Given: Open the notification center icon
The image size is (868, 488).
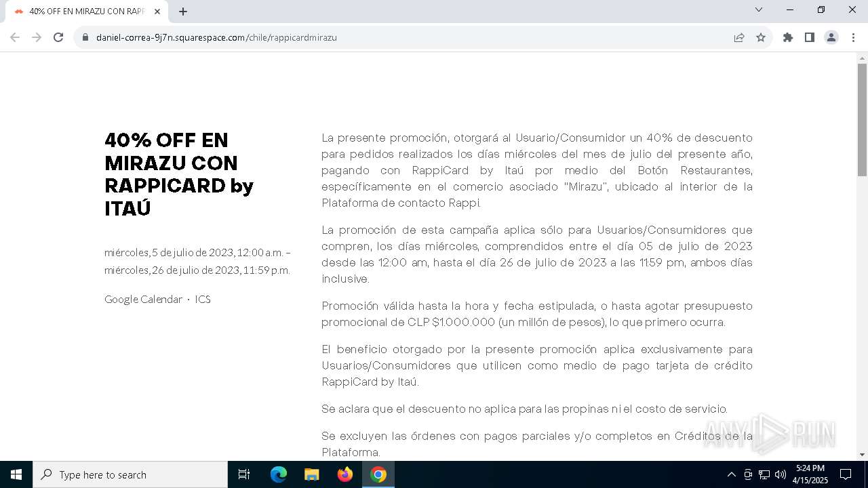Looking at the screenshot, I should point(846,474).
